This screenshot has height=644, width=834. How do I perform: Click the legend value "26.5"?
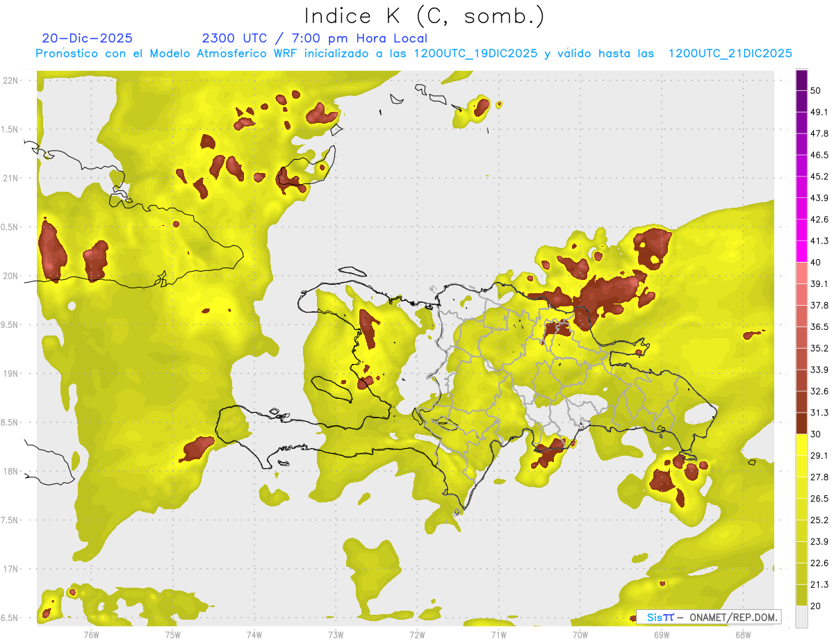tap(819, 499)
